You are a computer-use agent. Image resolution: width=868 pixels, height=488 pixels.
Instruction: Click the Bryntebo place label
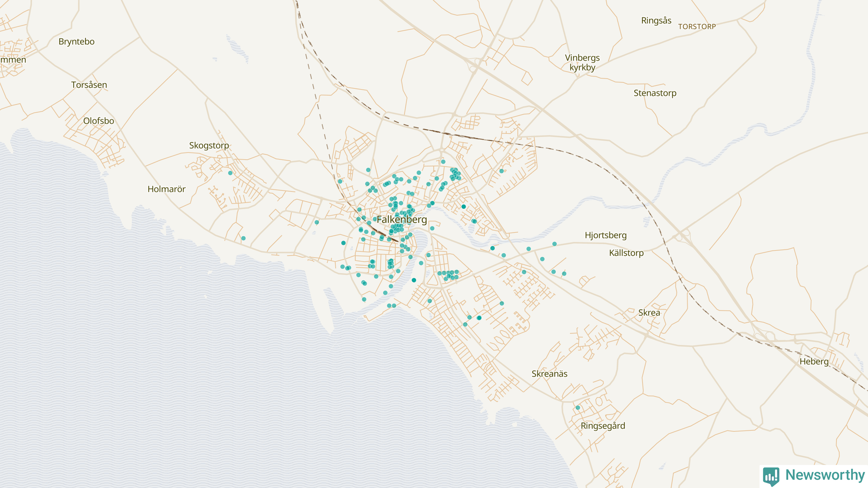(76, 42)
